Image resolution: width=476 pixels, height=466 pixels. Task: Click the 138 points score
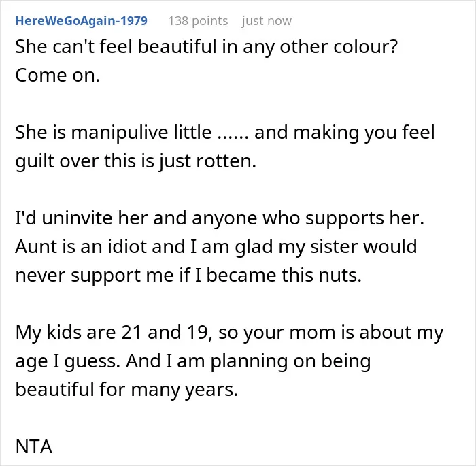198,21
